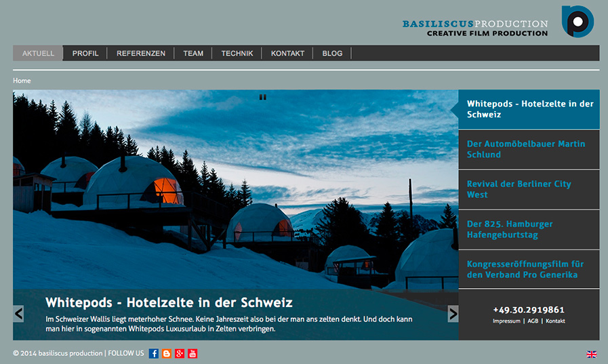
Task: Click the Home breadcrumb link
Action: [22, 81]
